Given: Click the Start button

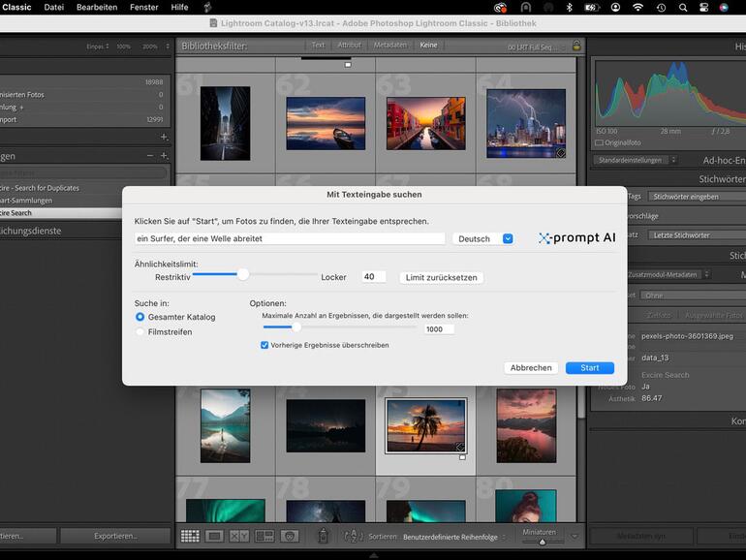Looking at the screenshot, I should click(589, 368).
